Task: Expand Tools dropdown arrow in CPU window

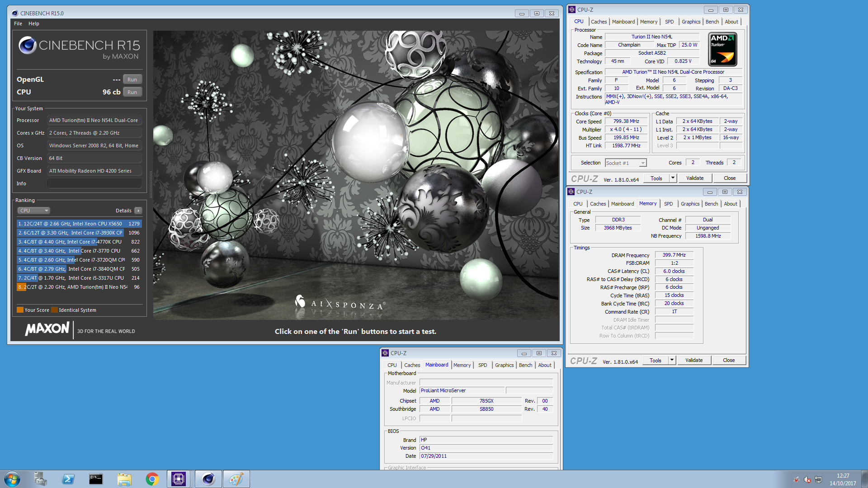Action: tap(673, 178)
